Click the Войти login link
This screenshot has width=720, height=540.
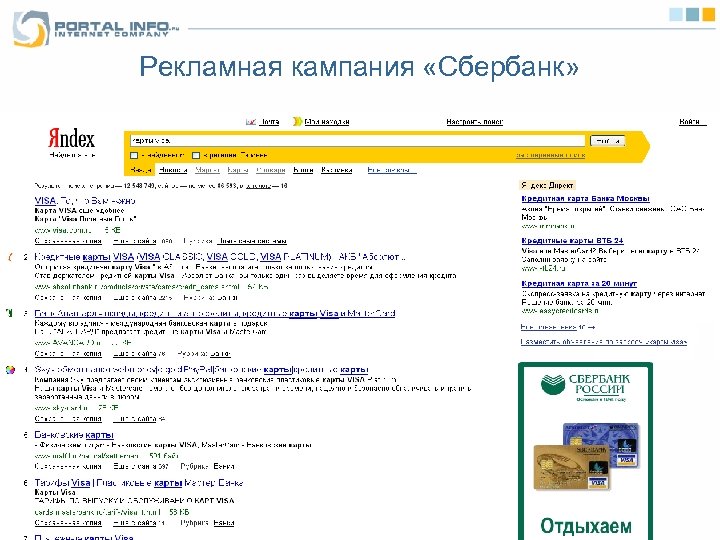point(692,122)
